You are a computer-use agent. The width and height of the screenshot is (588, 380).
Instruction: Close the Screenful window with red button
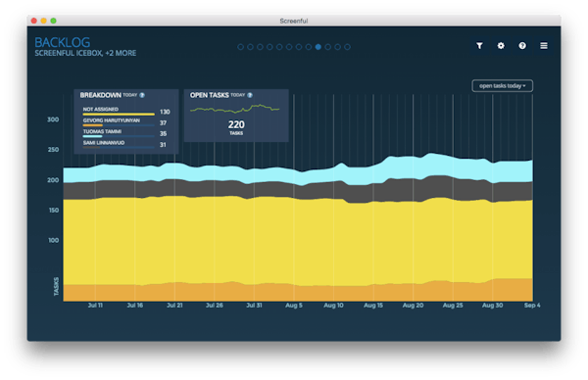(34, 21)
